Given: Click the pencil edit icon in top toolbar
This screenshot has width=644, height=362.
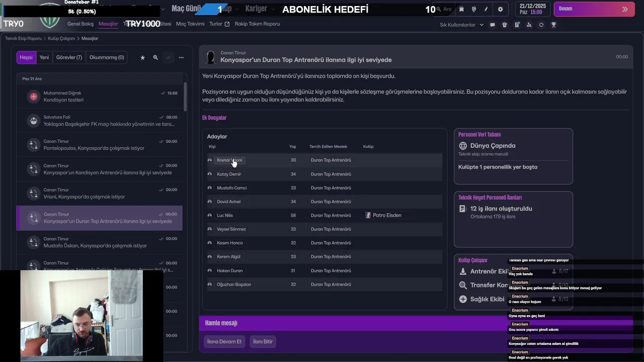Looking at the screenshot, I should coord(486,9).
